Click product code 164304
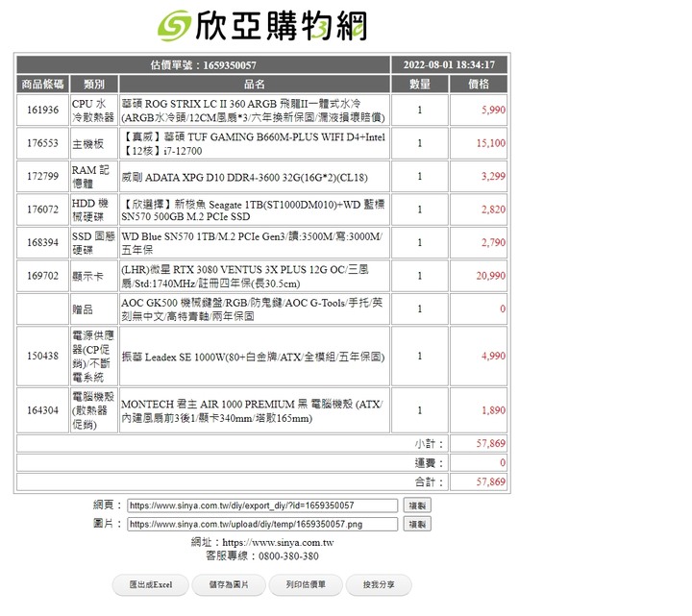Viewport: 692px width, 616px height. (x=42, y=410)
